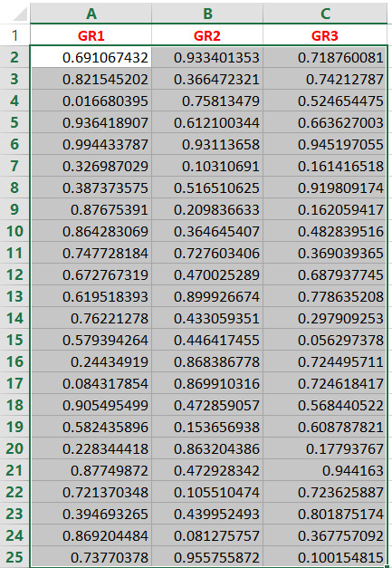Image resolution: width=392 pixels, height=568 pixels.
Task: Select cell containing 0.209836633
Action: point(207,209)
